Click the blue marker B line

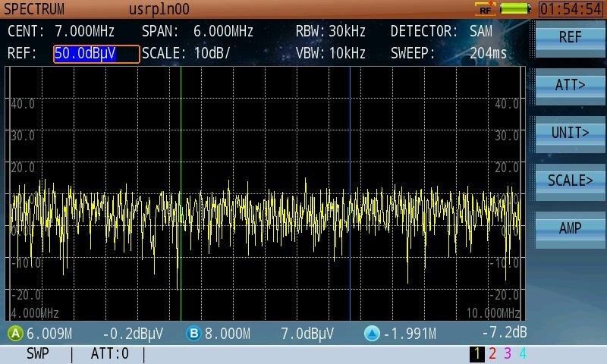[350, 193]
